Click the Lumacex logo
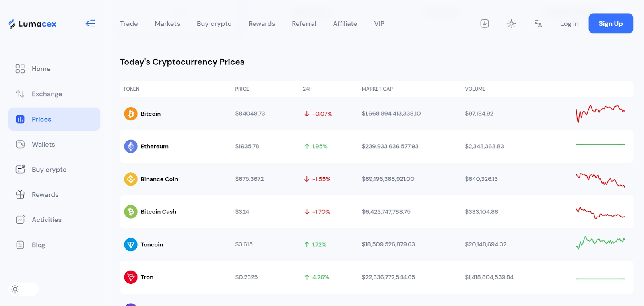This screenshot has height=306, width=644. pos(32,24)
